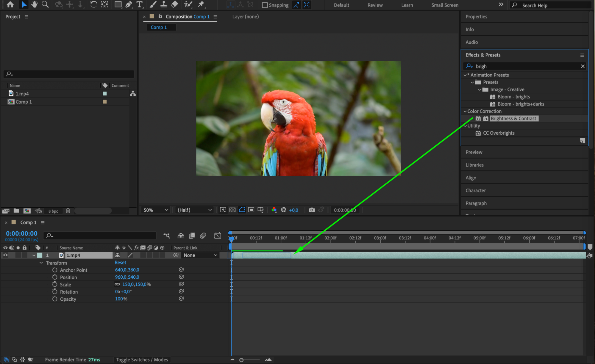The image size is (595, 364).
Task: Select the Type tool
Action: point(139,4)
